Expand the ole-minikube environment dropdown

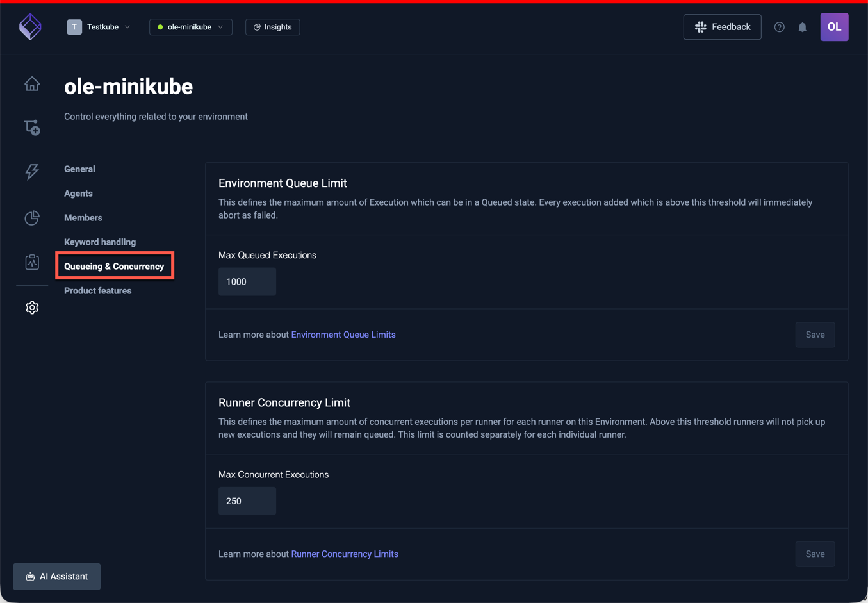(191, 27)
